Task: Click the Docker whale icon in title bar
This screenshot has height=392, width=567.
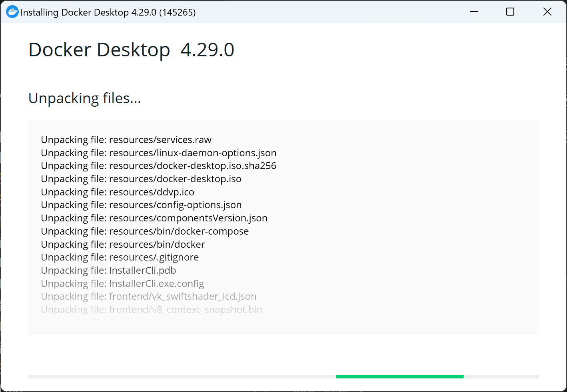Action: (12, 12)
